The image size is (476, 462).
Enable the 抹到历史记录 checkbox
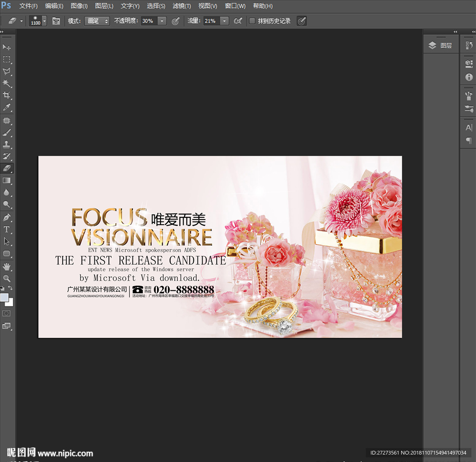click(252, 21)
